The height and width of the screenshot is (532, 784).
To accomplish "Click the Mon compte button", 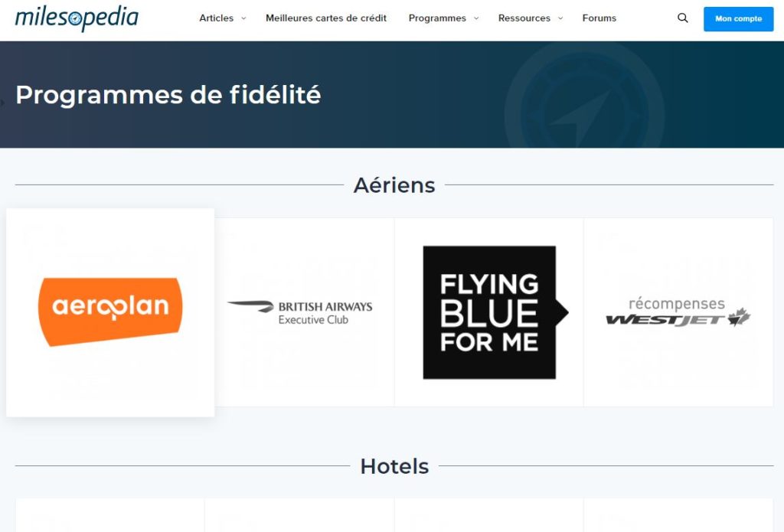I will pos(738,18).
